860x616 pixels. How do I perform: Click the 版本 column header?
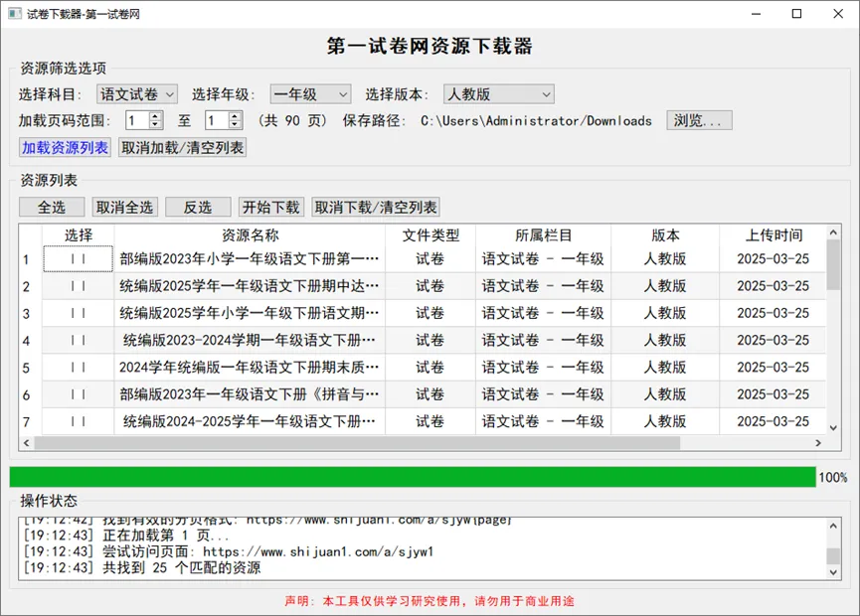click(x=665, y=235)
